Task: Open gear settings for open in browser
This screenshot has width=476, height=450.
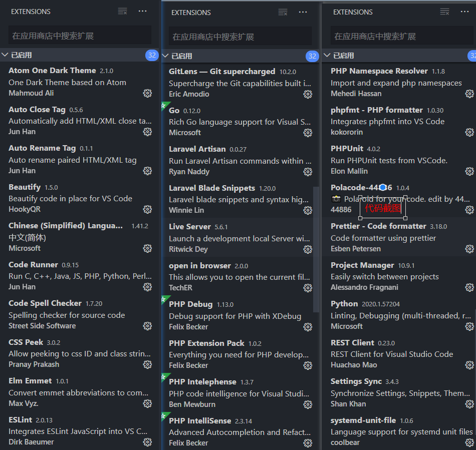Action: tap(308, 288)
